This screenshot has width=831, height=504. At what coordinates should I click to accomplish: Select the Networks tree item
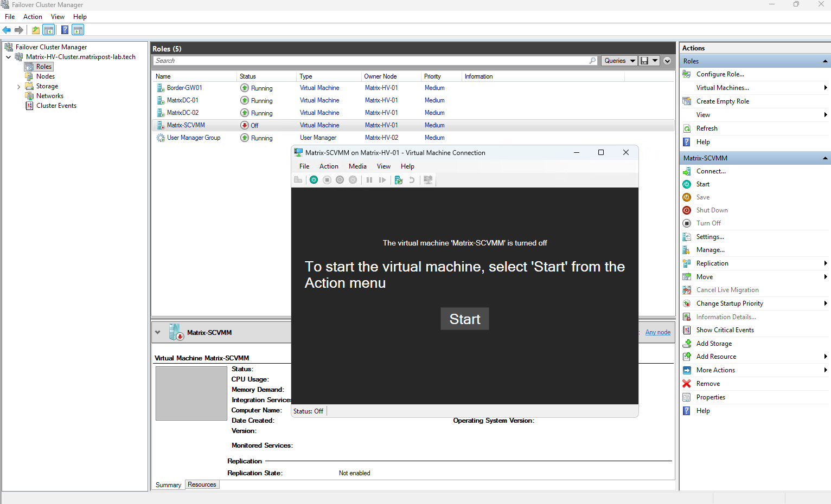coord(50,96)
